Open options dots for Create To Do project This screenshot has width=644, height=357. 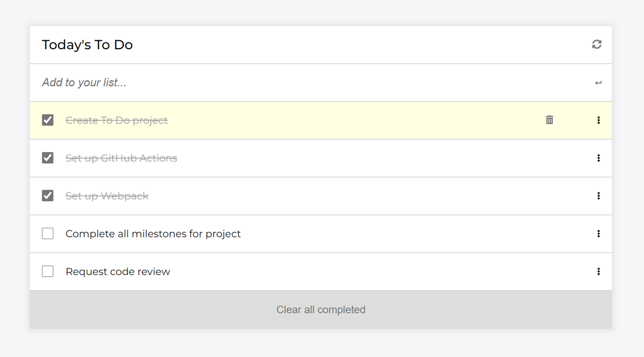[x=598, y=120]
